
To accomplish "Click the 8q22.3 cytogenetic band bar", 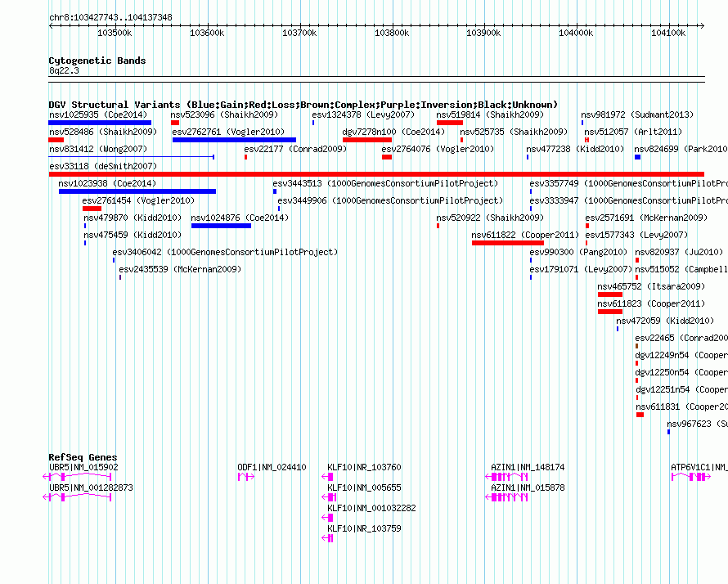I will 376,79.
